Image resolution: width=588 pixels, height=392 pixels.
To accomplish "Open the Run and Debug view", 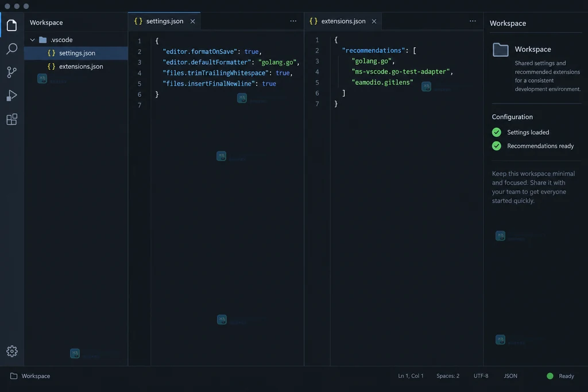I will point(11,96).
